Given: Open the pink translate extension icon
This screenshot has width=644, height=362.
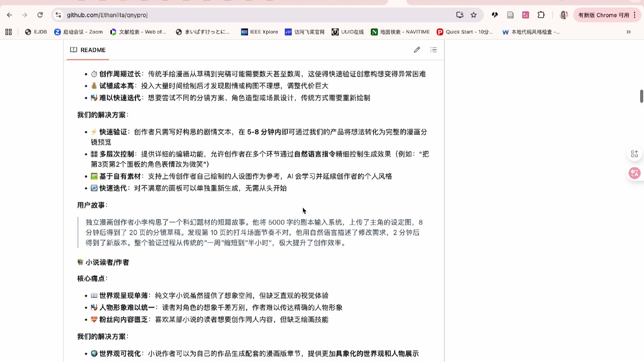Looking at the screenshot, I should coord(526,15).
